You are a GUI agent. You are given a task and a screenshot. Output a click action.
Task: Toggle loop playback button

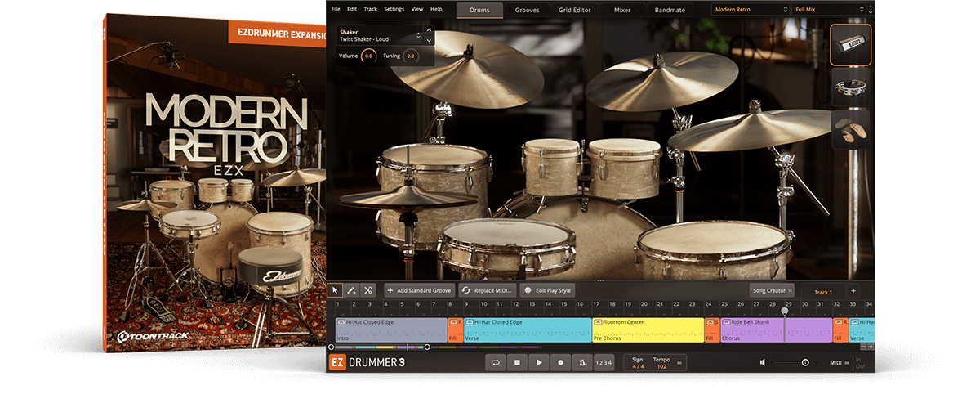coord(495,362)
